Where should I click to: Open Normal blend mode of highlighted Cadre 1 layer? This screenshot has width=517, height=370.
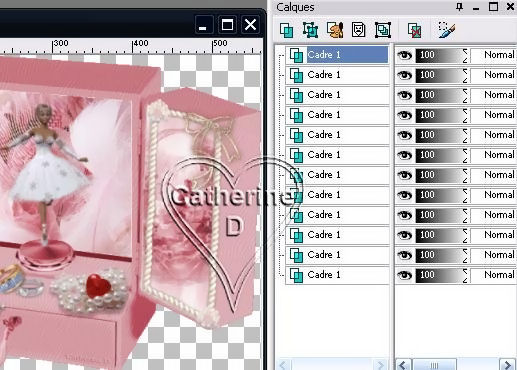(x=494, y=55)
